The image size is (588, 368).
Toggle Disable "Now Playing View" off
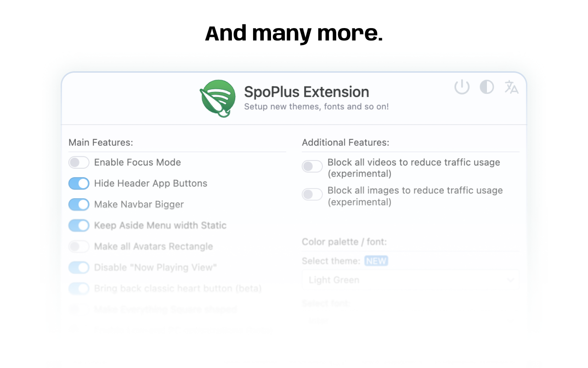[x=79, y=267]
